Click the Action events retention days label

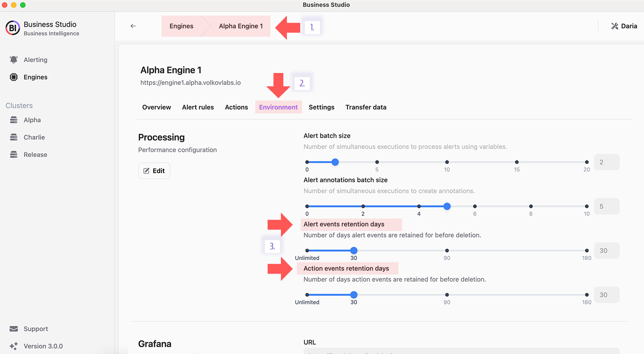click(346, 269)
